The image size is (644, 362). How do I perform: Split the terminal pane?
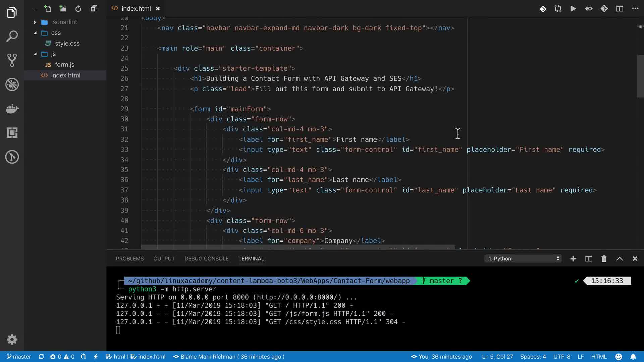pyautogui.click(x=589, y=258)
